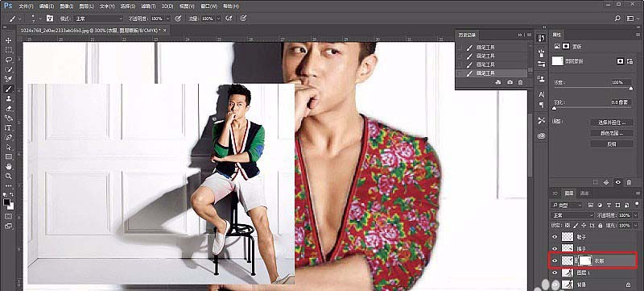Screen dimensions: 644x291
Task: Toggle pressure for size icon
Action: coord(244,19)
